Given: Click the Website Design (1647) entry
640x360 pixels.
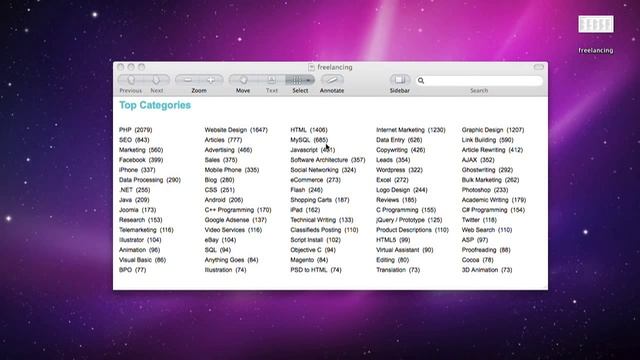Looking at the screenshot, I should point(236,130).
